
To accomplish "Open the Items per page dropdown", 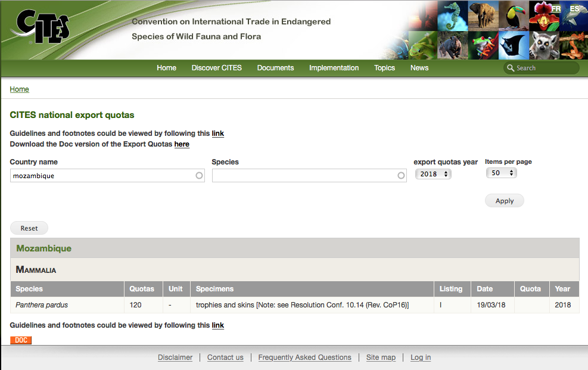I will point(501,173).
